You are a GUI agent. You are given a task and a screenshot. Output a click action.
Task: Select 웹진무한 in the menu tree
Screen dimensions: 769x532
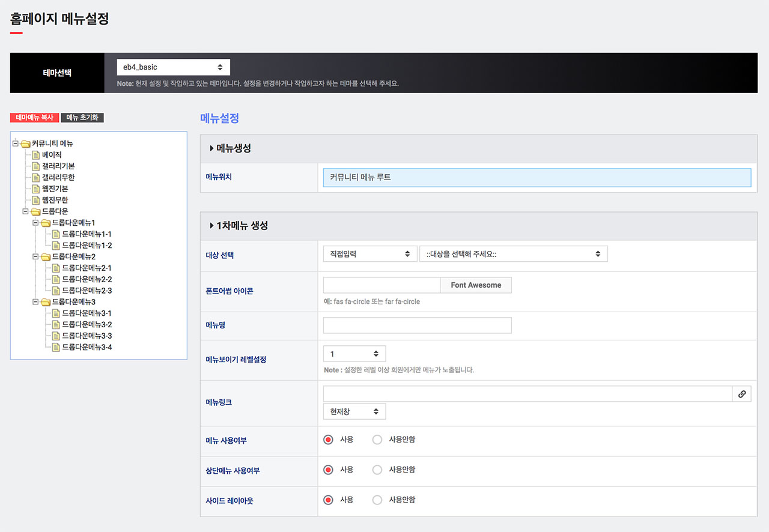[x=55, y=200]
